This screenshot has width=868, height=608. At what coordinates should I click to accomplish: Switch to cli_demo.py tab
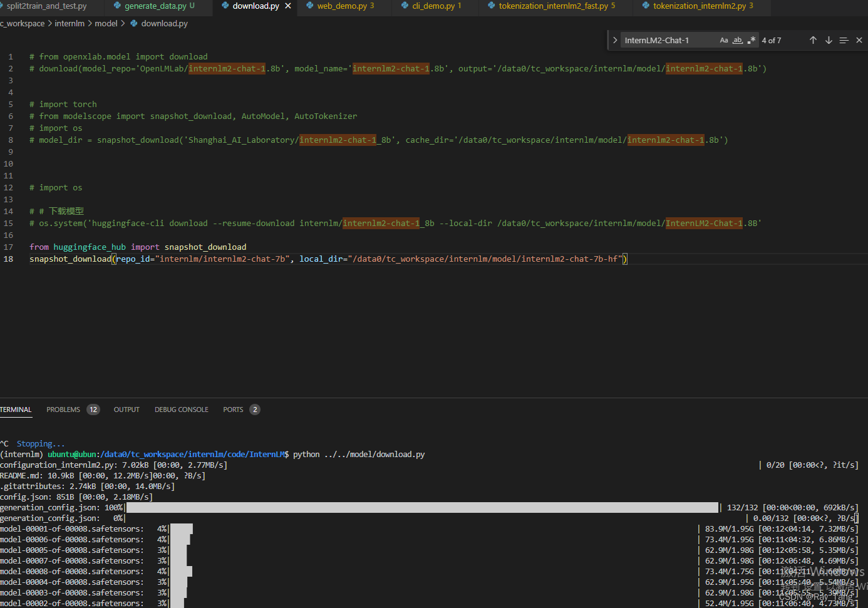[x=436, y=6]
